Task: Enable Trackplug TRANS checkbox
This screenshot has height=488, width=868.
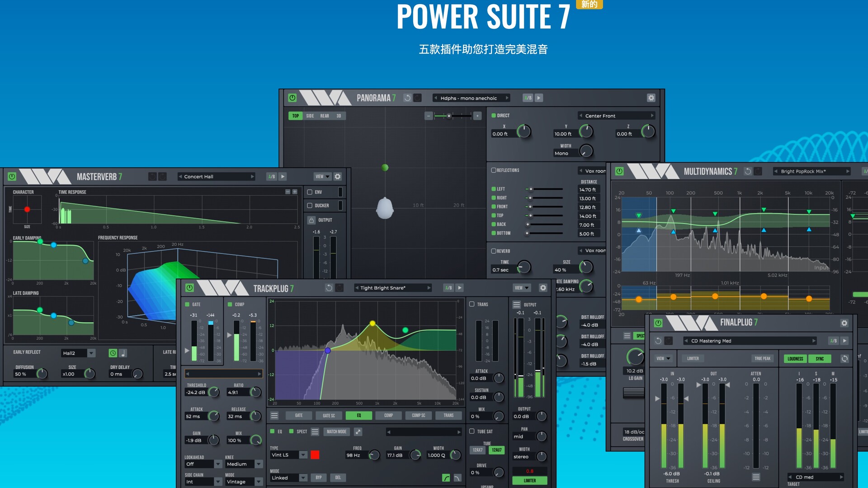Action: click(472, 304)
